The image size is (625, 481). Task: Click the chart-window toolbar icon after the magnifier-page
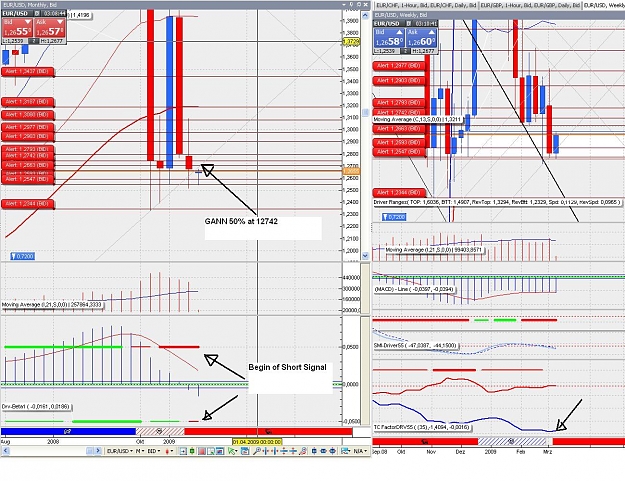(220, 451)
